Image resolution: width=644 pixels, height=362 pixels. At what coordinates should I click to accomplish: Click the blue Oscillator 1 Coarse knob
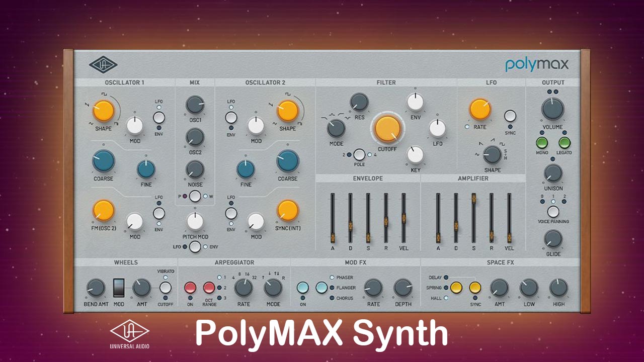coord(104,161)
